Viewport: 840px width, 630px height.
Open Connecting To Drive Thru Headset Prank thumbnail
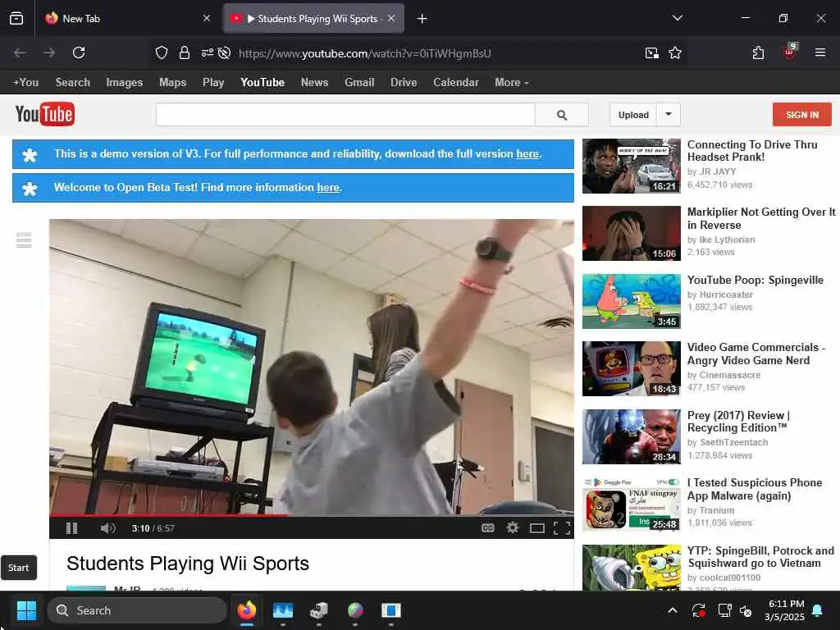click(x=631, y=166)
